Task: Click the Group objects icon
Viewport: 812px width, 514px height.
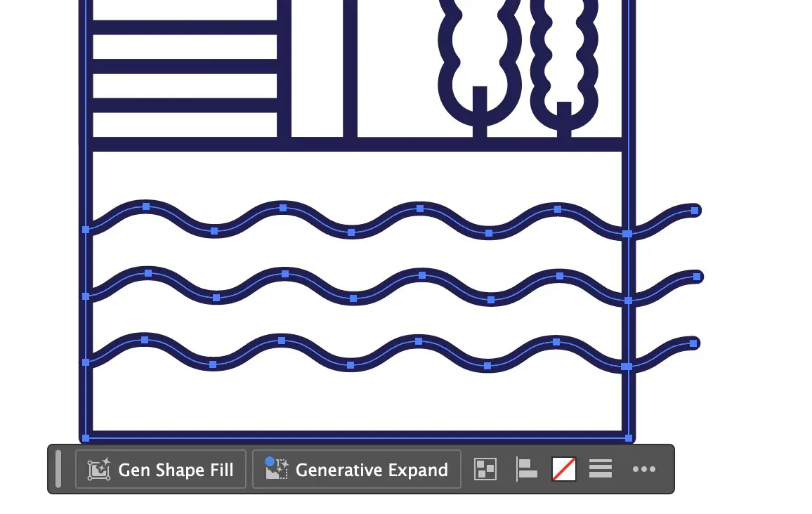Action: (x=485, y=469)
